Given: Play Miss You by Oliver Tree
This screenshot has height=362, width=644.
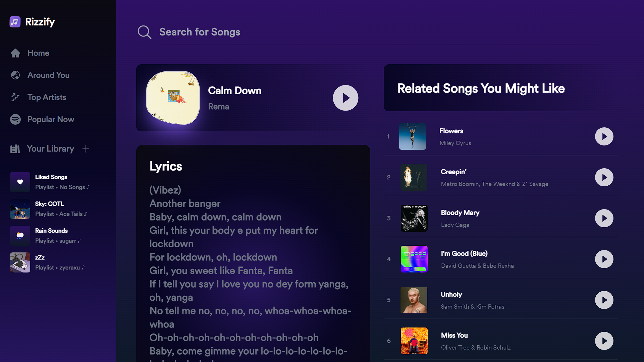Looking at the screenshot, I should click(x=604, y=341).
